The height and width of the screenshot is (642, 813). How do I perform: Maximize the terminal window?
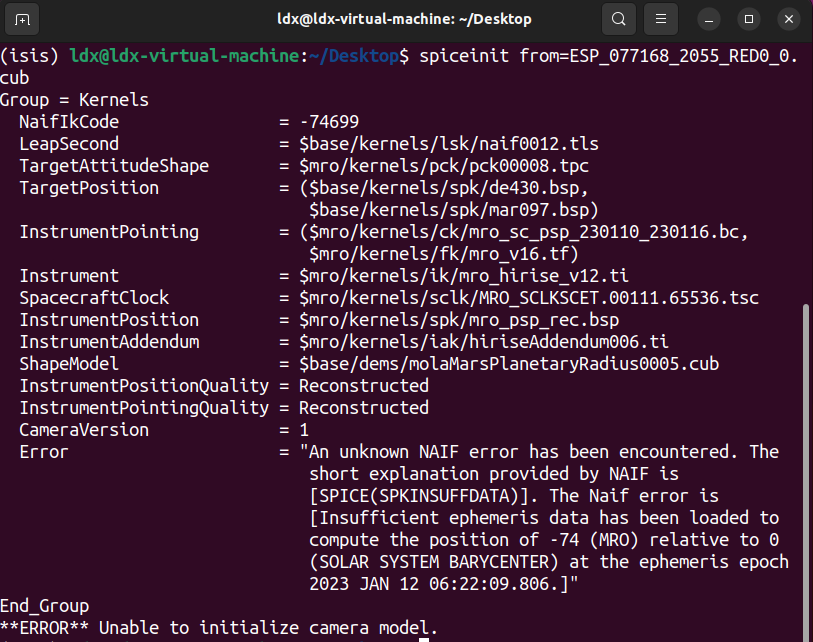(748, 18)
